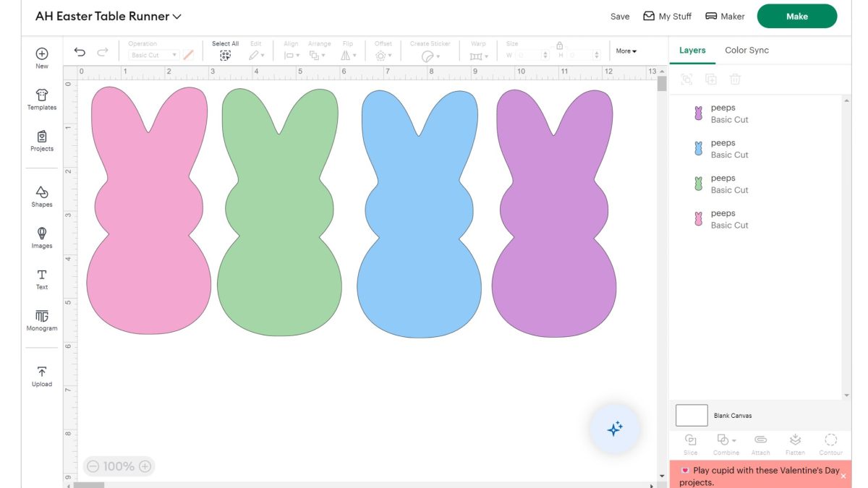Click the canvas vertical scrollbar
The width and height of the screenshot is (868, 488).
[x=662, y=84]
